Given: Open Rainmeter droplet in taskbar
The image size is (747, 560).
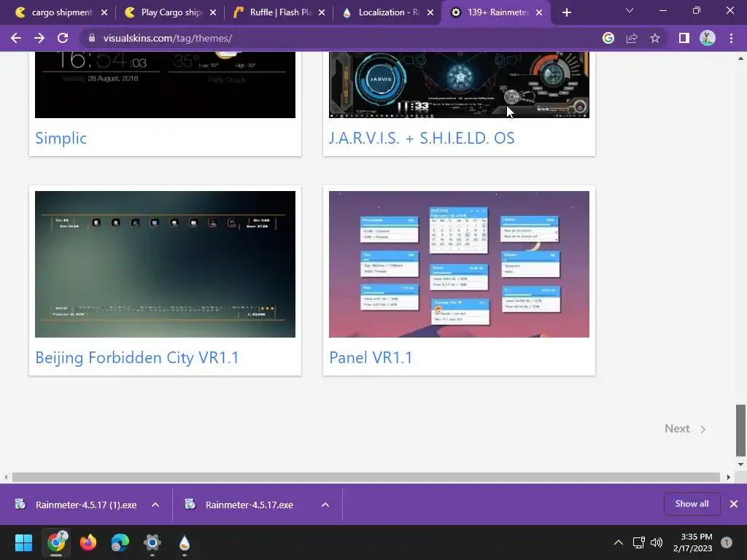Looking at the screenshot, I should 185,542.
